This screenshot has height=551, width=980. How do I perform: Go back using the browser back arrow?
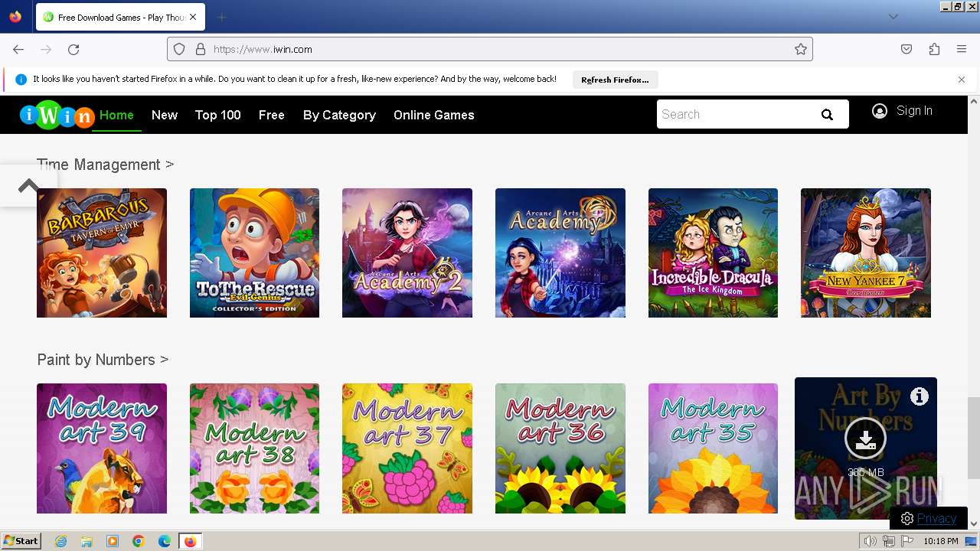(18, 49)
